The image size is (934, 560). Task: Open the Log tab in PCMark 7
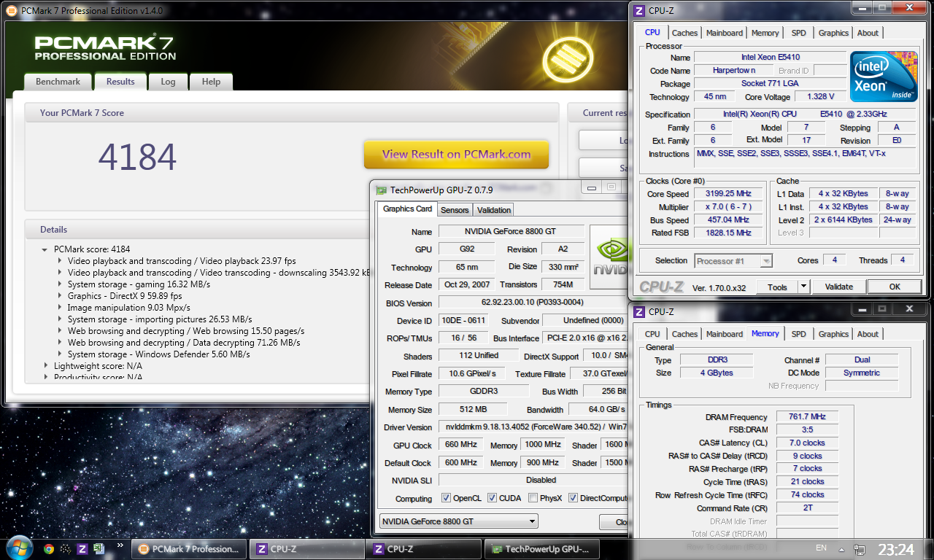168,82
